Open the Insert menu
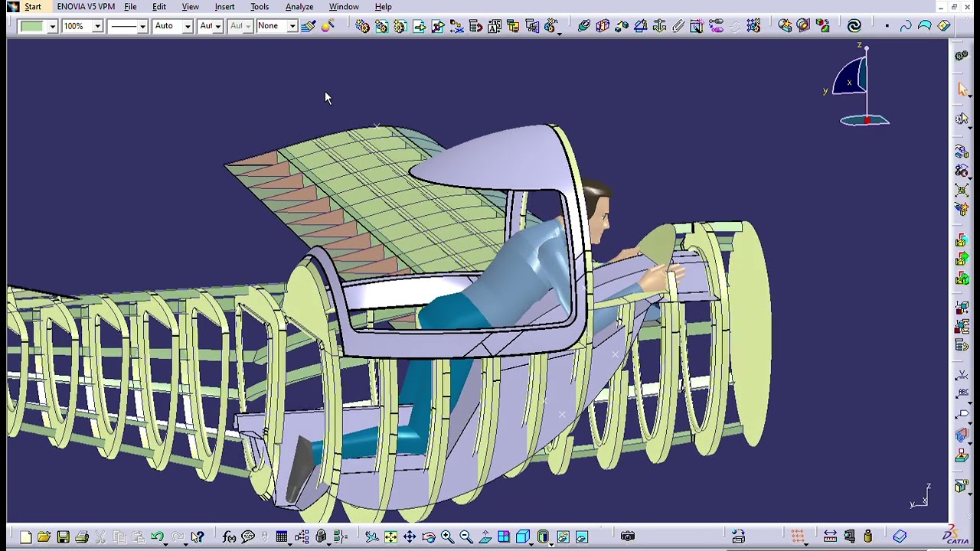 pyautogui.click(x=224, y=7)
